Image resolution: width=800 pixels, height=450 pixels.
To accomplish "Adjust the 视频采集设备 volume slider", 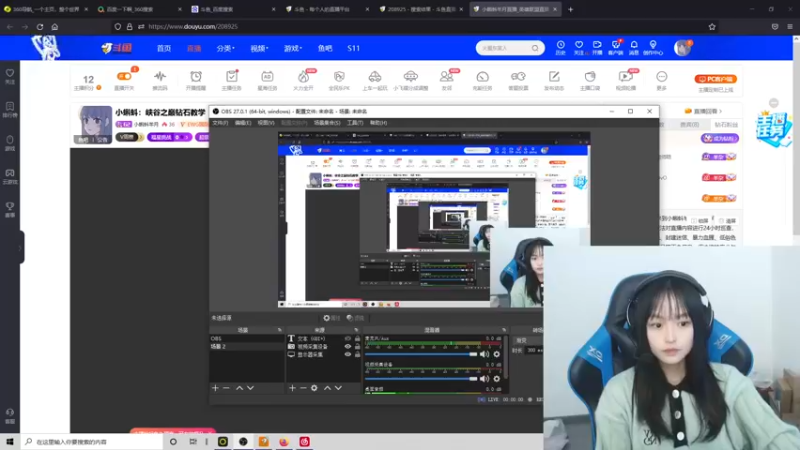I will click(x=421, y=379).
